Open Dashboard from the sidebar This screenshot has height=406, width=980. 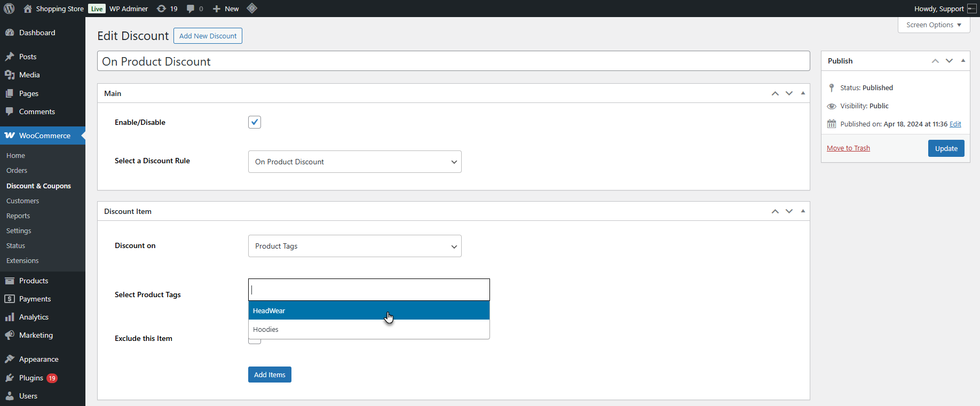click(37, 33)
